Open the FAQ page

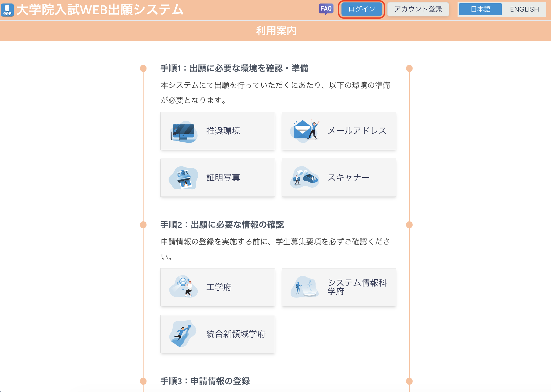point(326,9)
